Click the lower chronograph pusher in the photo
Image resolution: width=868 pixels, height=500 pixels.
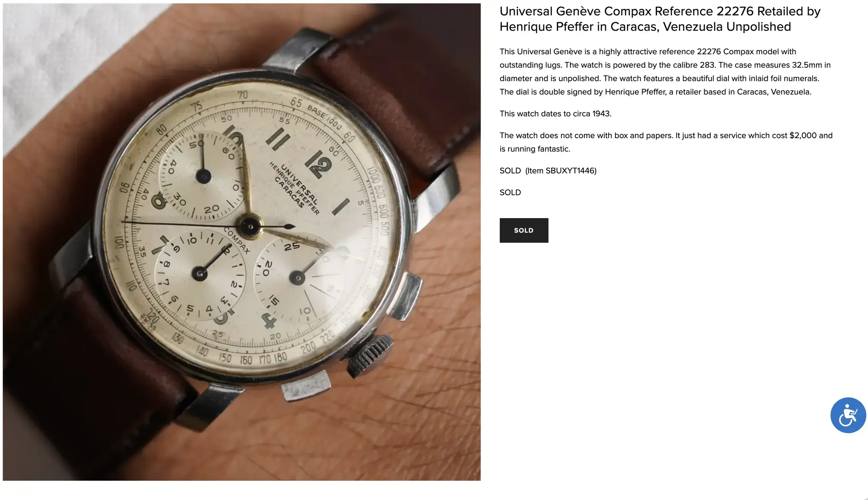click(x=305, y=385)
